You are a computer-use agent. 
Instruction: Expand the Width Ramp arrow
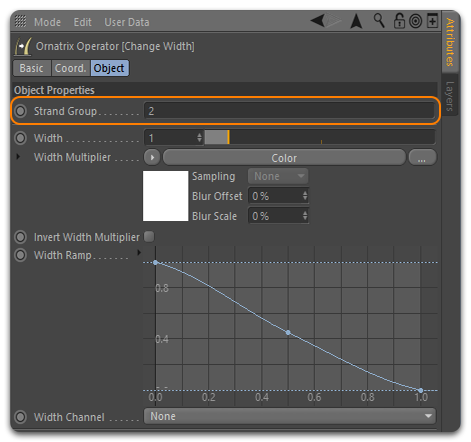(139, 253)
